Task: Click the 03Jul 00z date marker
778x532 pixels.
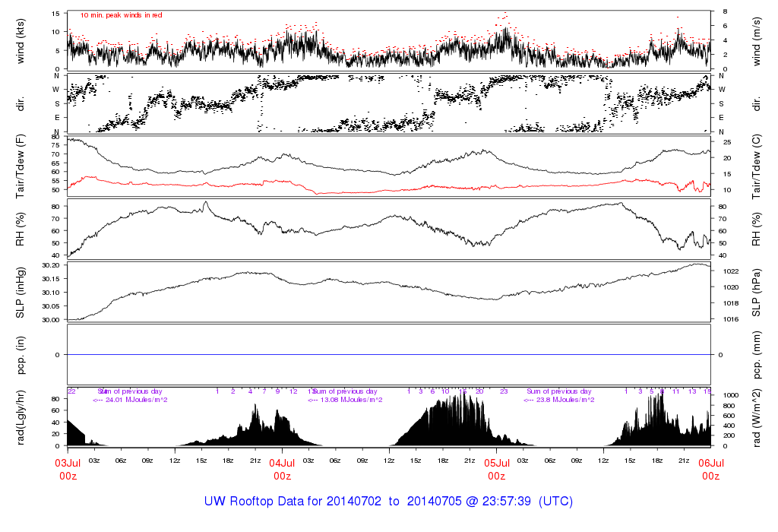Action: 68,469
